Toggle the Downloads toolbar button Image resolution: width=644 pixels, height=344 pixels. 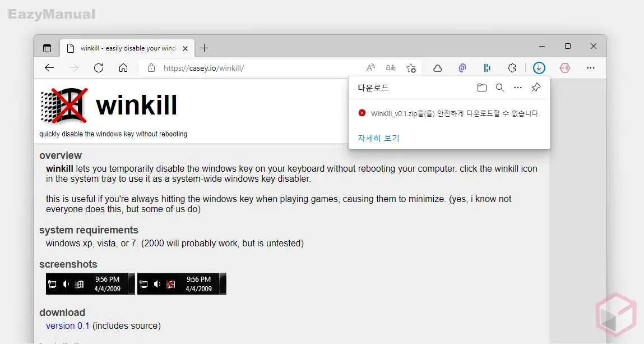pos(539,68)
